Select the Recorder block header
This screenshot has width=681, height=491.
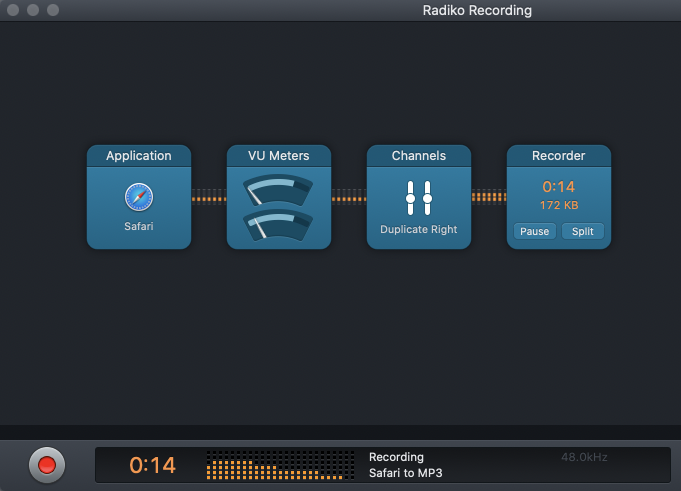tap(559, 156)
